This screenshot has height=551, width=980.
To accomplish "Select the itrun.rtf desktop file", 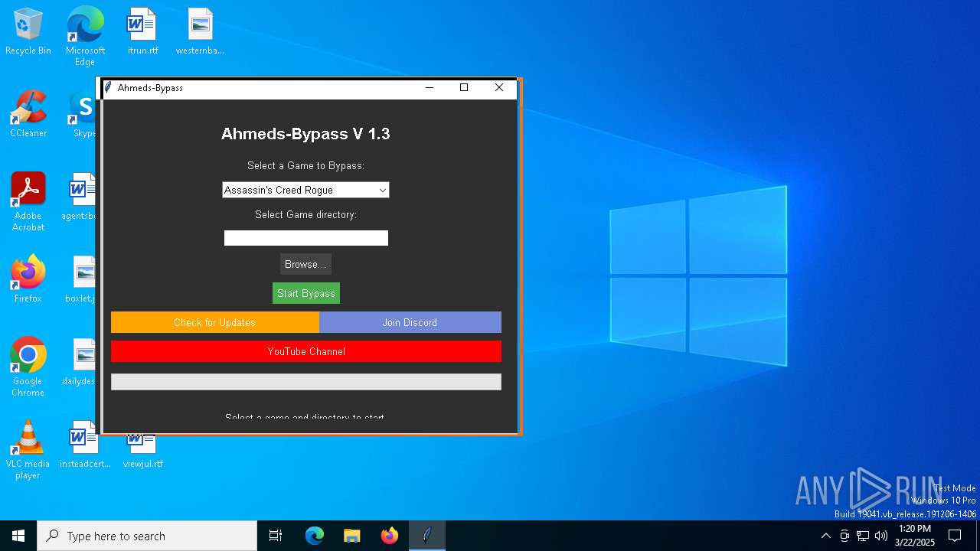I will (x=142, y=31).
